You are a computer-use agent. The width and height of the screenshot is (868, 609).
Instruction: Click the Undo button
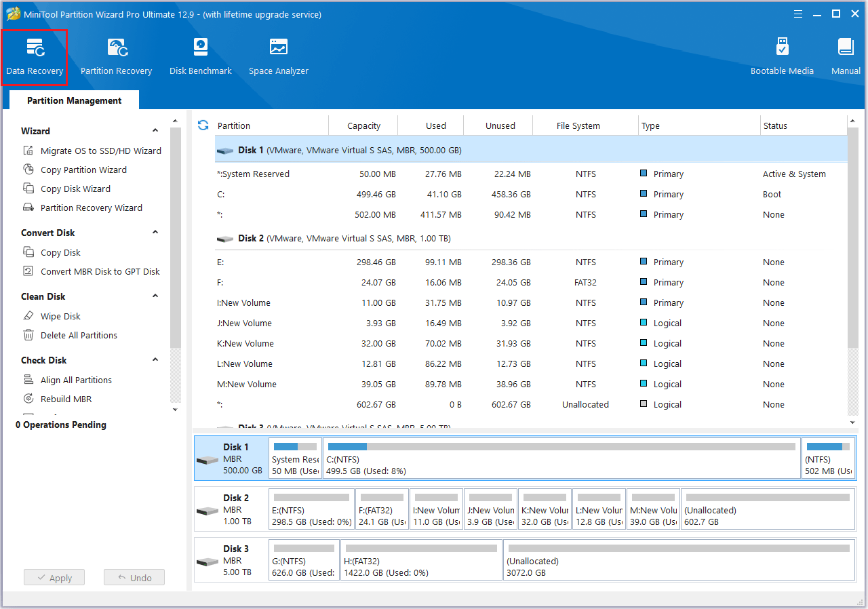click(x=134, y=578)
